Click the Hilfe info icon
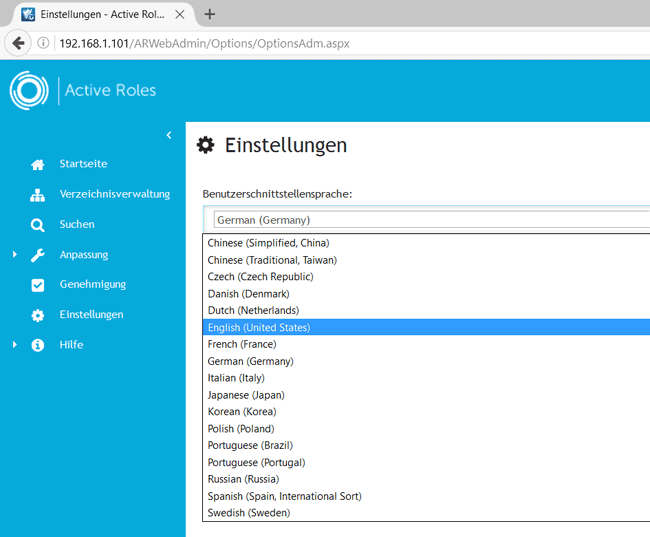The height and width of the screenshot is (537, 650). tap(38, 345)
